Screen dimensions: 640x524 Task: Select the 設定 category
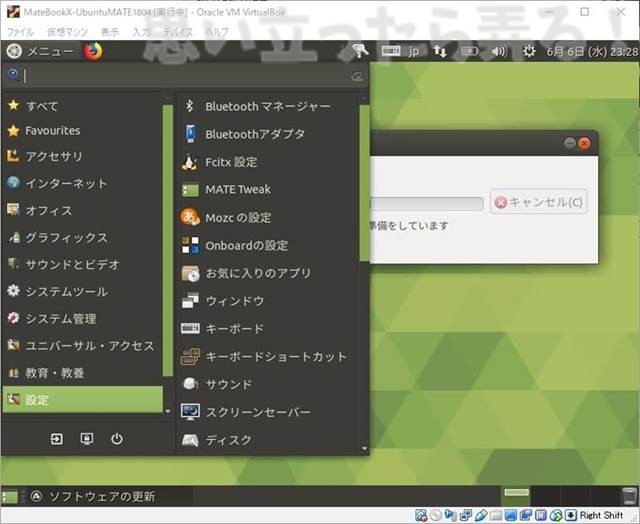point(83,400)
